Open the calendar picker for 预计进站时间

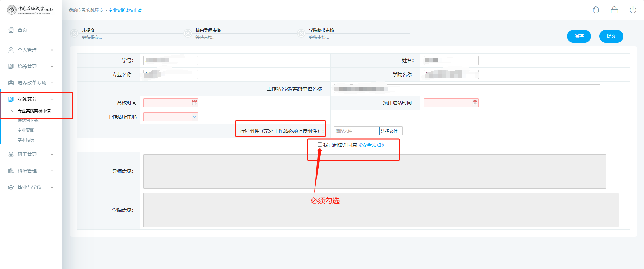pyautogui.click(x=475, y=103)
